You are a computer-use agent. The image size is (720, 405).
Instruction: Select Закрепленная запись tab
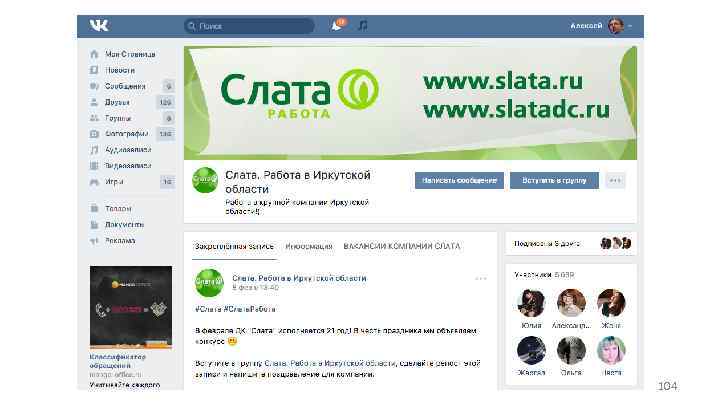pos(234,247)
